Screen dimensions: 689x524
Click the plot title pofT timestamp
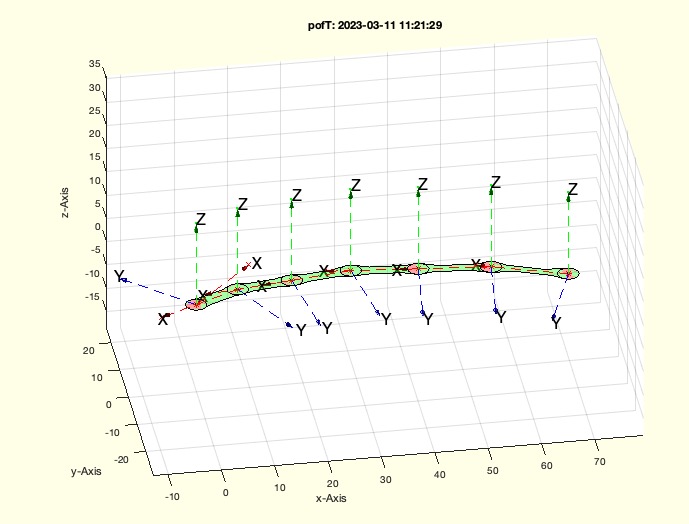point(345,21)
